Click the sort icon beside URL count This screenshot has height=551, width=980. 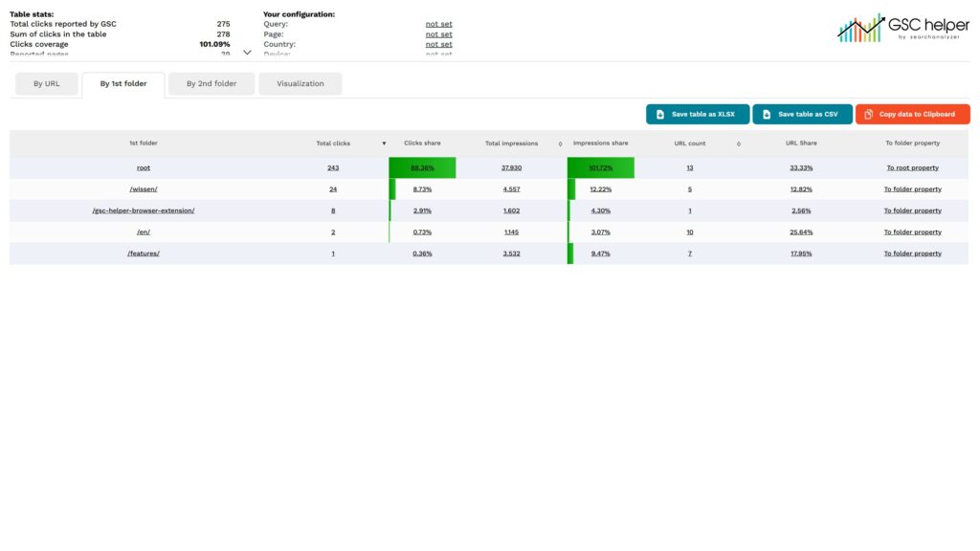(x=738, y=143)
